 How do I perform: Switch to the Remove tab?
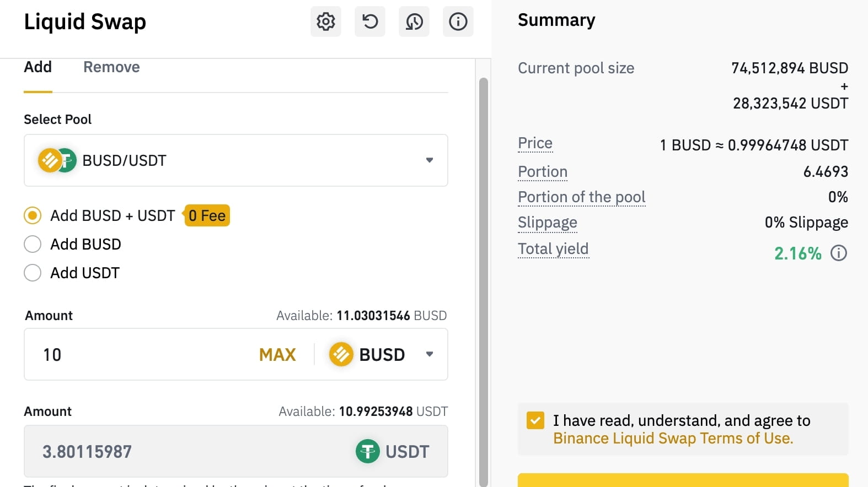[x=111, y=67]
